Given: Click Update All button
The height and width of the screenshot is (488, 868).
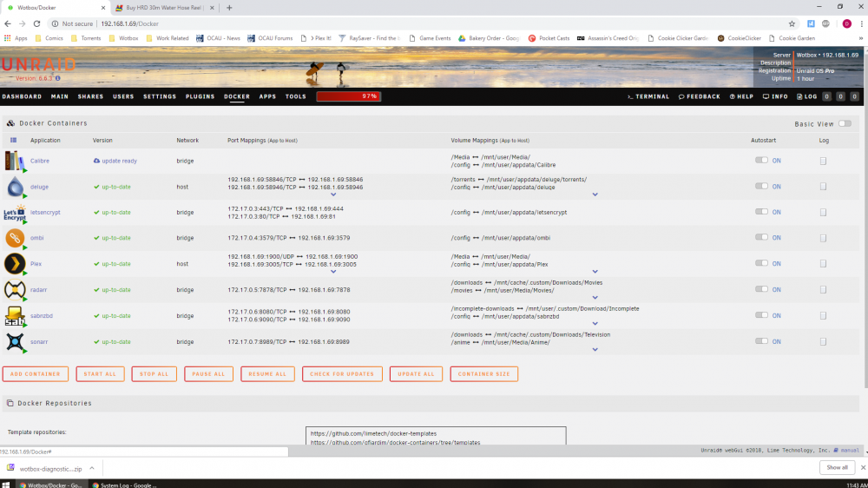Looking at the screenshot, I should coord(416,374).
